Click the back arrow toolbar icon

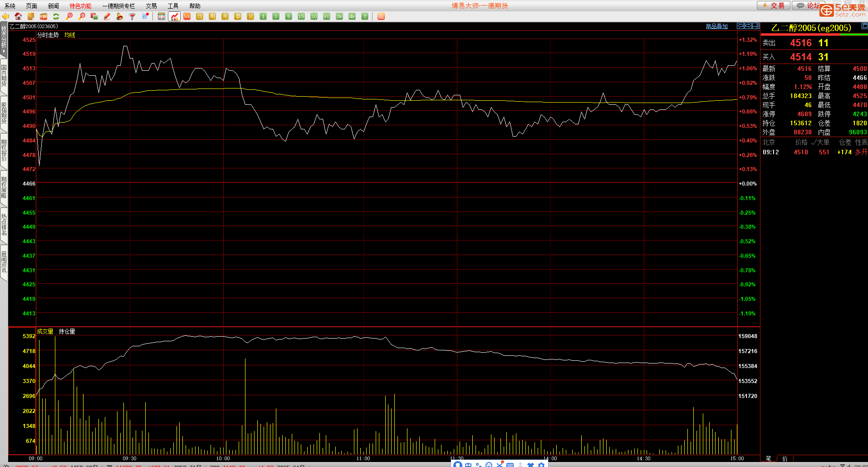coord(5,16)
